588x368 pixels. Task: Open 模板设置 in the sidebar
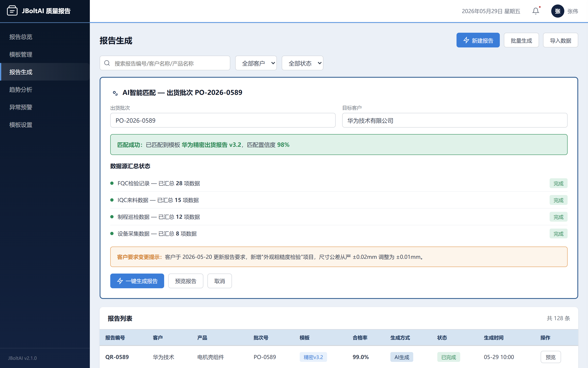click(45, 125)
